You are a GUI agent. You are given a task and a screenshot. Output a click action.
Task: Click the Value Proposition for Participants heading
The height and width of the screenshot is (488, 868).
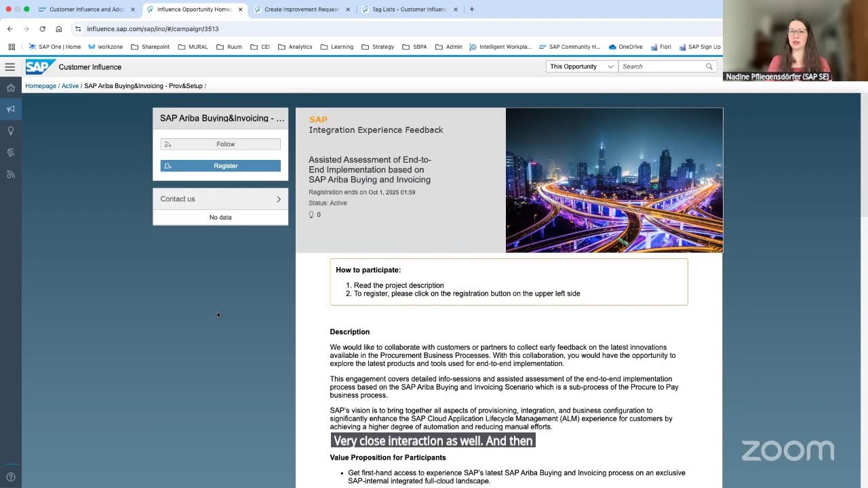coord(388,457)
